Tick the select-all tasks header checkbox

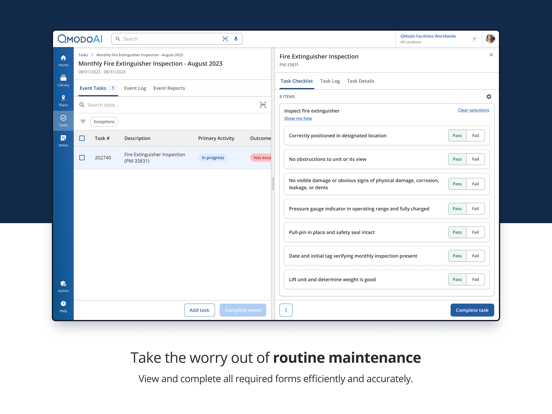coord(82,138)
